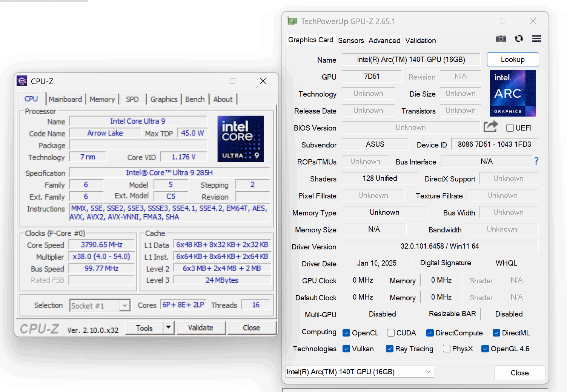Image resolution: width=567 pixels, height=392 pixels.
Task: Open the Graphics tab in CPU-Z
Action: [164, 99]
